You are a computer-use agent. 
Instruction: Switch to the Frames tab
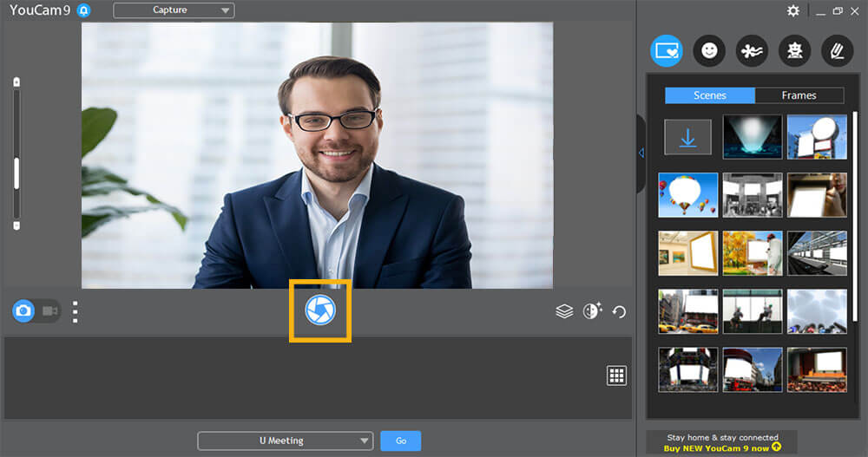coord(799,95)
